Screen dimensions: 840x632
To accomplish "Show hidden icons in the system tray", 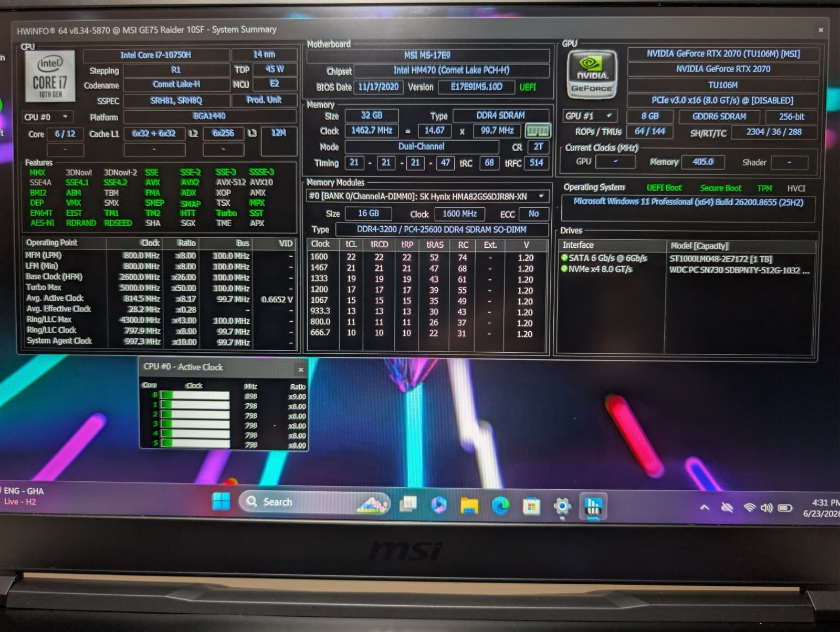I will 705,508.
